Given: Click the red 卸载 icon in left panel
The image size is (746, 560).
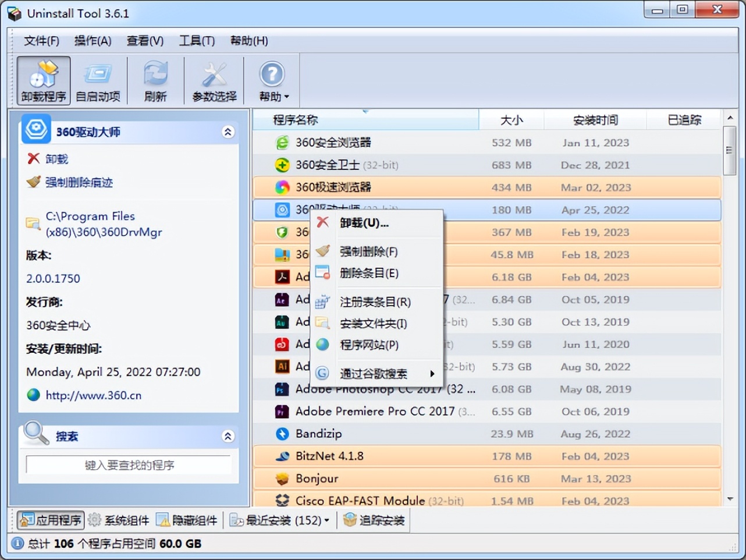Looking at the screenshot, I should click(x=33, y=158).
